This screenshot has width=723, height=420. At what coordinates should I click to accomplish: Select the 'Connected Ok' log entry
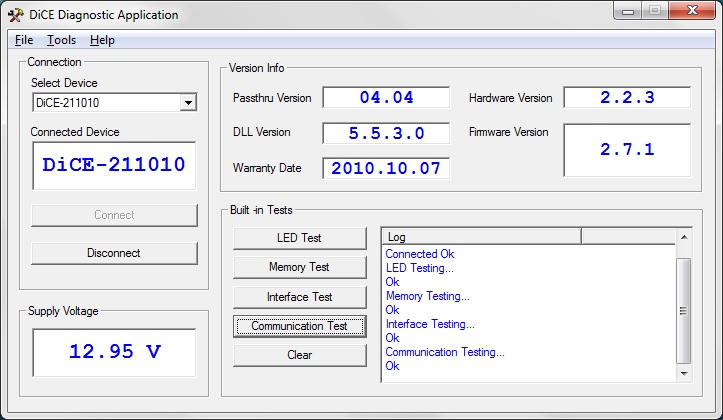pyautogui.click(x=420, y=254)
